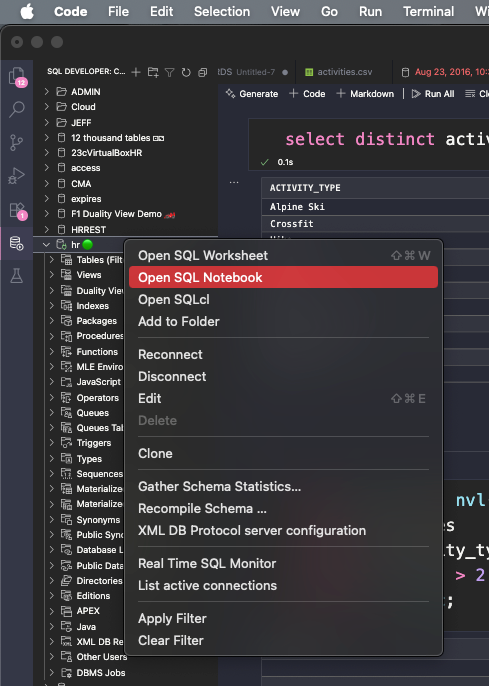
Task: Select the Alpine Ski result row
Action: click(375, 207)
